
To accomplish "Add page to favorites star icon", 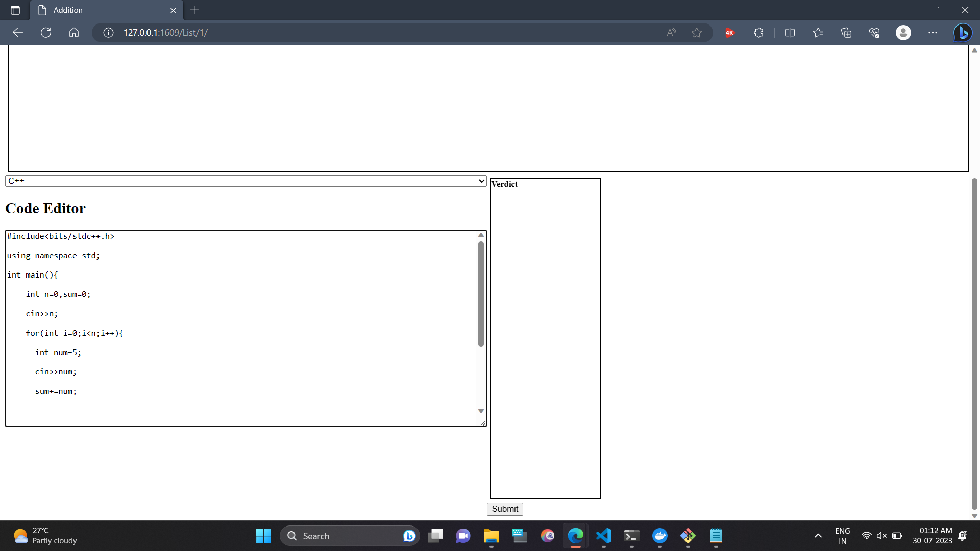I will 697,33.
